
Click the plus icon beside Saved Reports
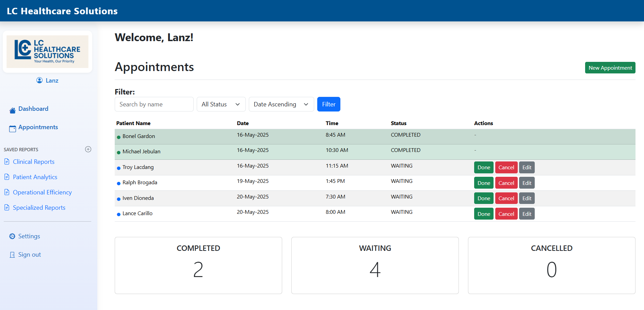[x=88, y=149]
